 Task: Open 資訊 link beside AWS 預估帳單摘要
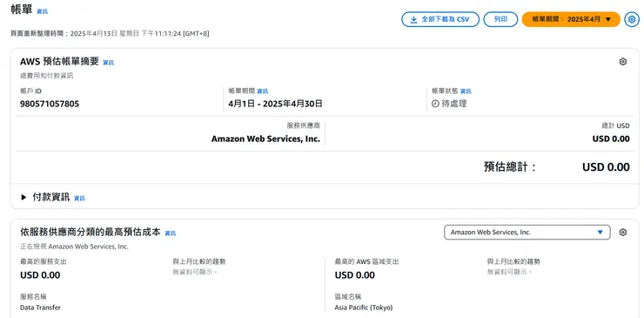pyautogui.click(x=109, y=63)
